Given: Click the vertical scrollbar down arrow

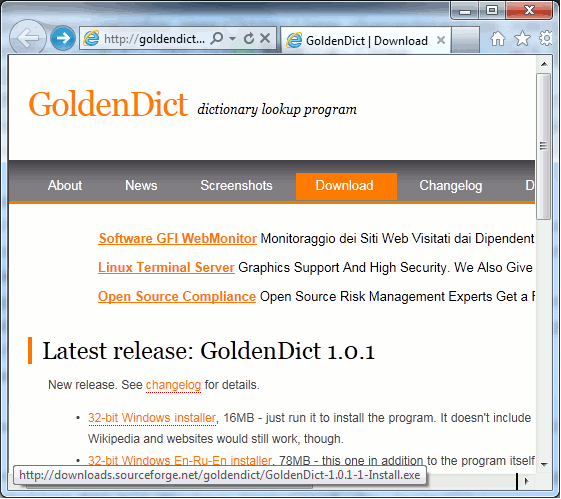Looking at the screenshot, I should pos(544,464).
